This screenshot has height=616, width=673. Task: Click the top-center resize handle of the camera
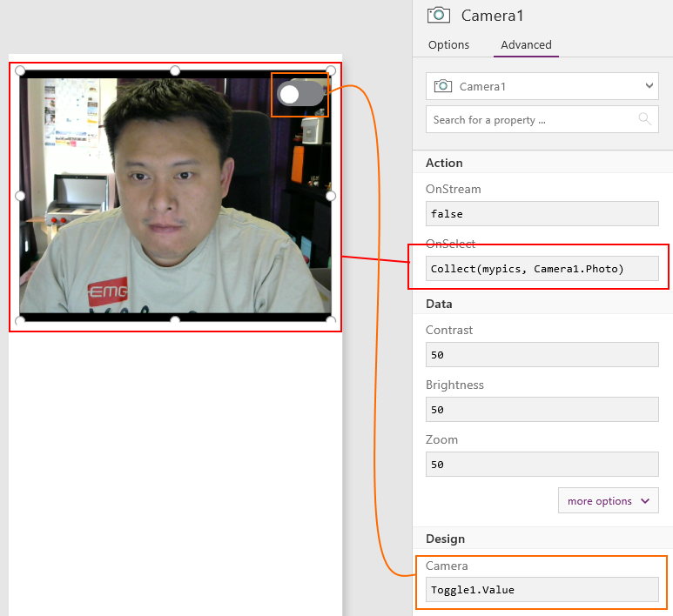(175, 70)
